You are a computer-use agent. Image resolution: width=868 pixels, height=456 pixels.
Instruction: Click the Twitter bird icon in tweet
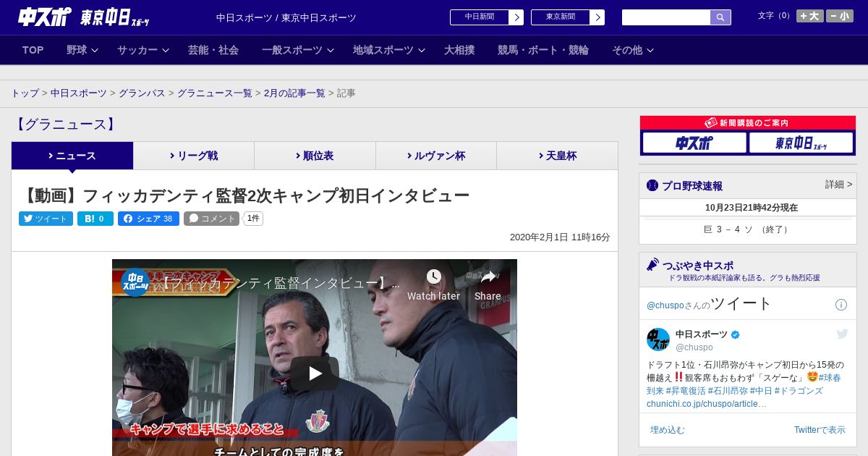click(842, 334)
